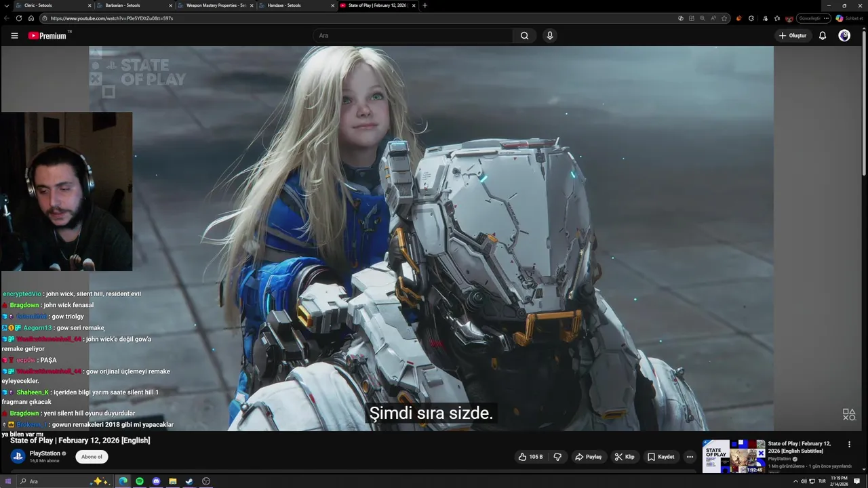Viewport: 868px width, 488px height.
Task: Close the Cleric - Setools tab
Action: (90, 5)
